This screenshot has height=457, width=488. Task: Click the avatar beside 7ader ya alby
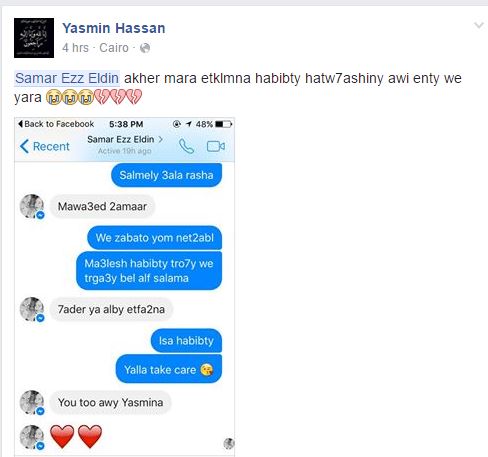tap(32, 309)
